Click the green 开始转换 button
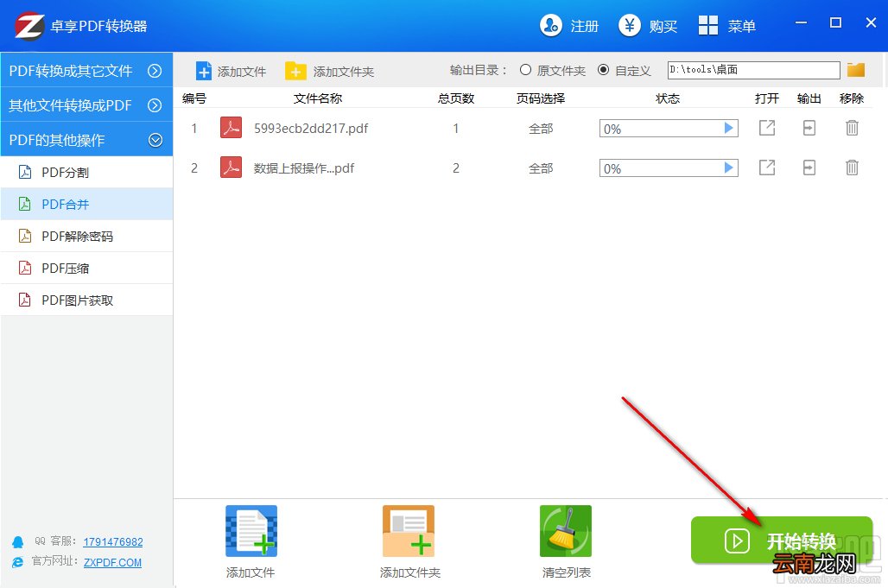888x588 pixels. (x=782, y=541)
